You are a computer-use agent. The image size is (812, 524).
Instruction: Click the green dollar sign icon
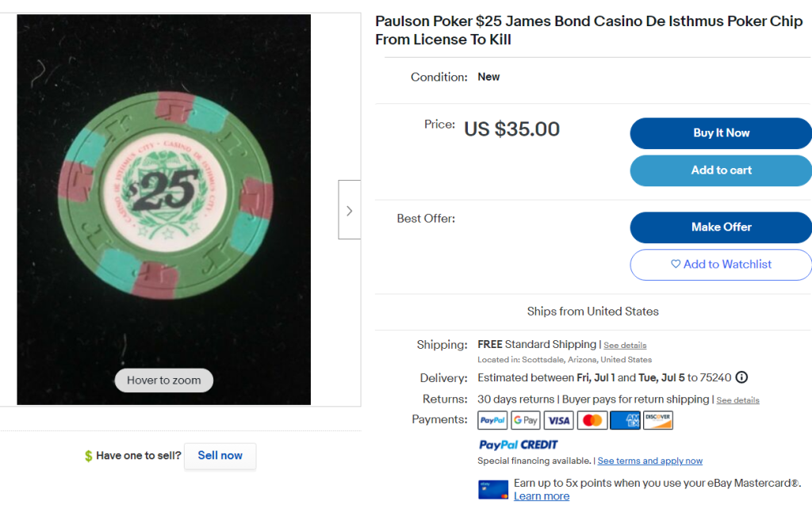[89, 456]
